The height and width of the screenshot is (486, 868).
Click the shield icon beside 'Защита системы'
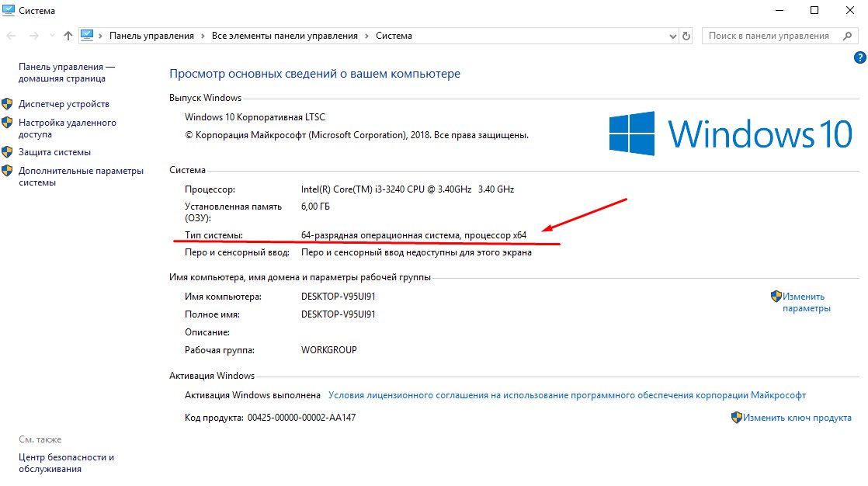pos(7,151)
